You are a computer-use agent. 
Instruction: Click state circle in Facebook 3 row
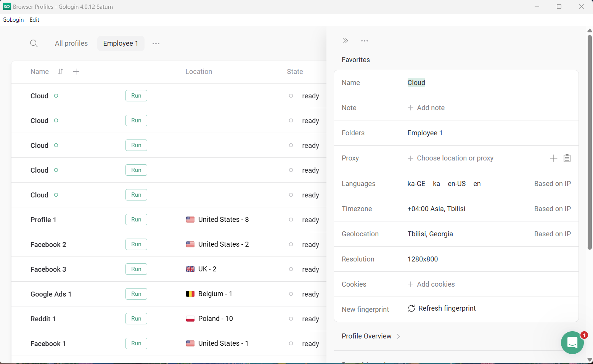pyautogui.click(x=291, y=269)
